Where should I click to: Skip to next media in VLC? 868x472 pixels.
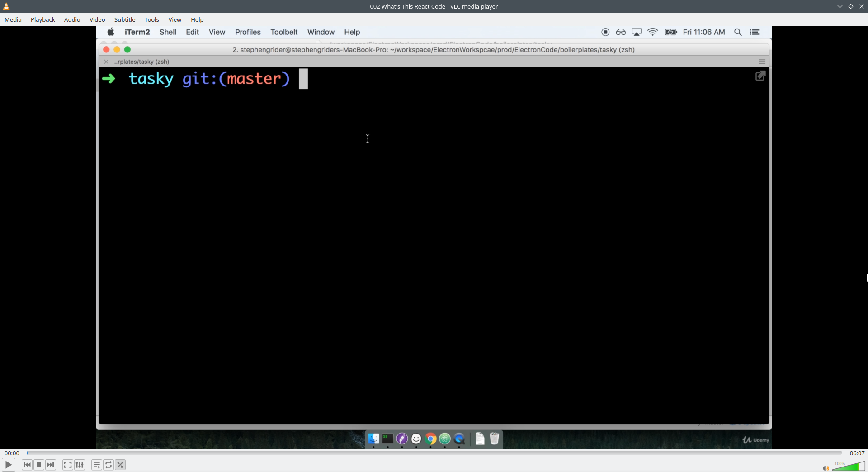51,465
